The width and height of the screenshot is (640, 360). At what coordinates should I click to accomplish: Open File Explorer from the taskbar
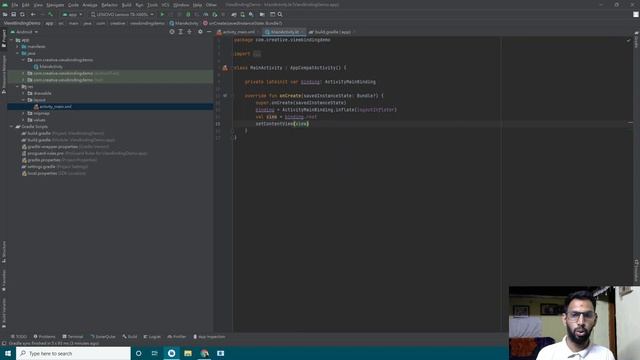point(188,353)
